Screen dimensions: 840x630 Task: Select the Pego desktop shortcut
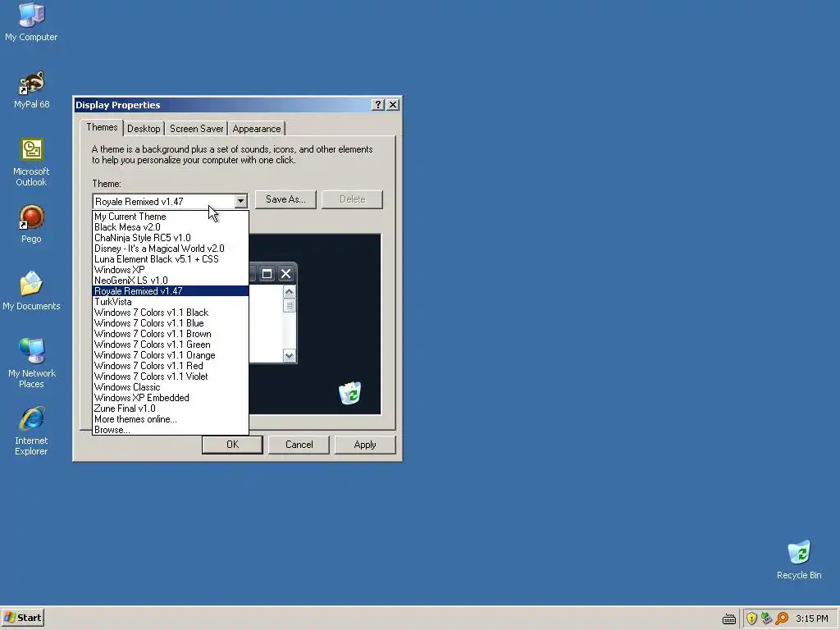(x=31, y=224)
